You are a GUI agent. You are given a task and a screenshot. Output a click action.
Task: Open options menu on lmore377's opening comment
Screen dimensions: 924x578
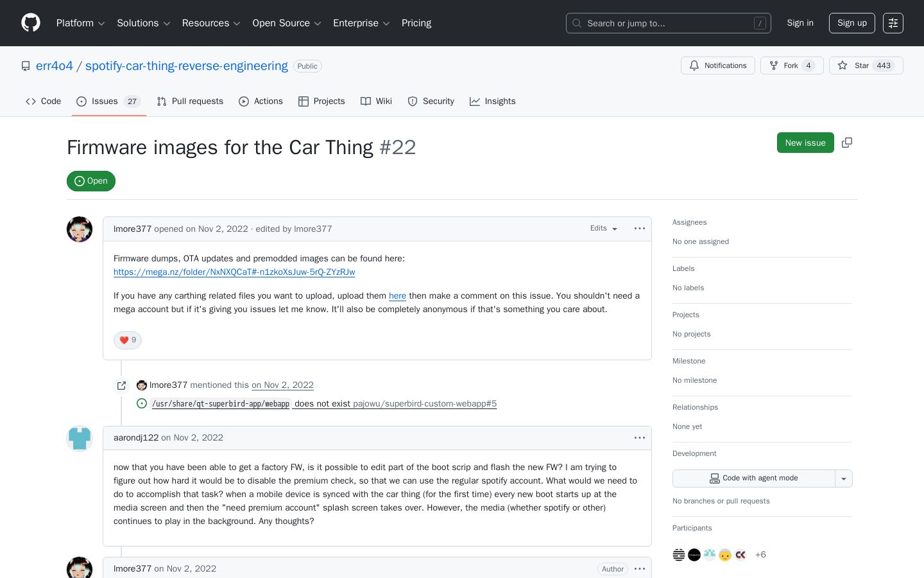tap(640, 229)
